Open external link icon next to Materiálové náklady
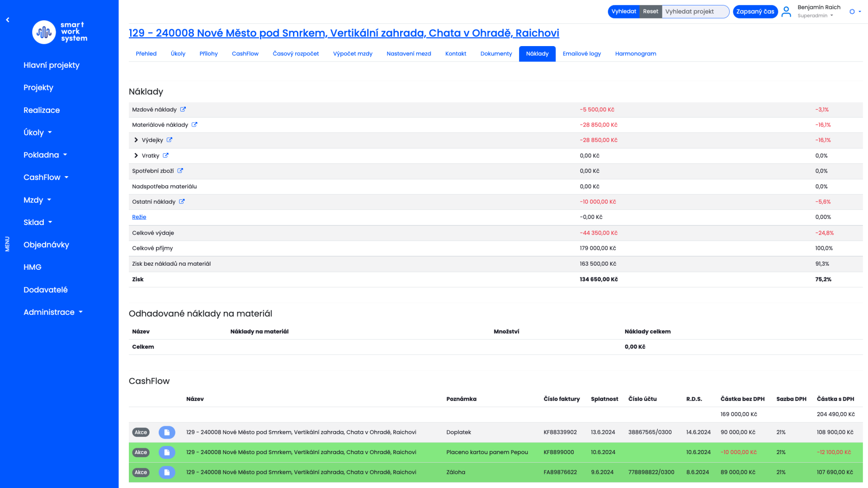 coord(194,125)
